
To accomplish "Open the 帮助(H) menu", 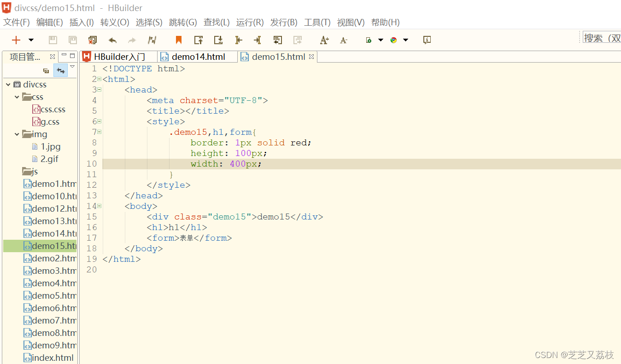I will (386, 22).
